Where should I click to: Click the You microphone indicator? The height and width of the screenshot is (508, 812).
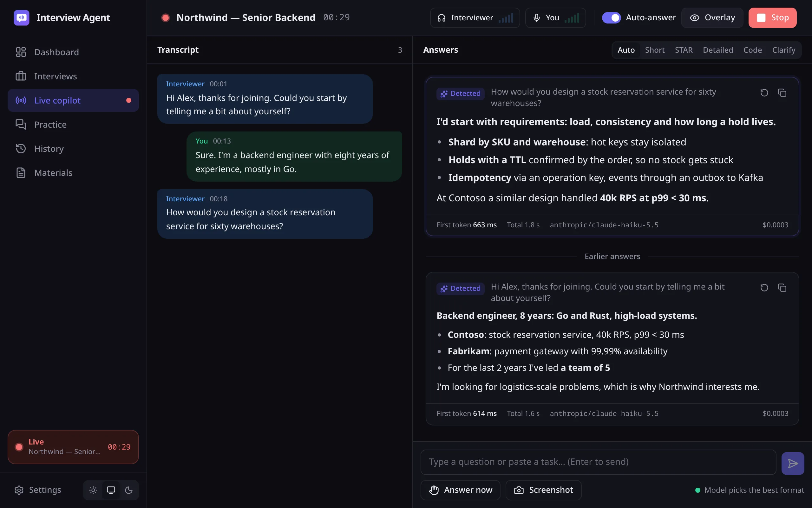[555, 18]
